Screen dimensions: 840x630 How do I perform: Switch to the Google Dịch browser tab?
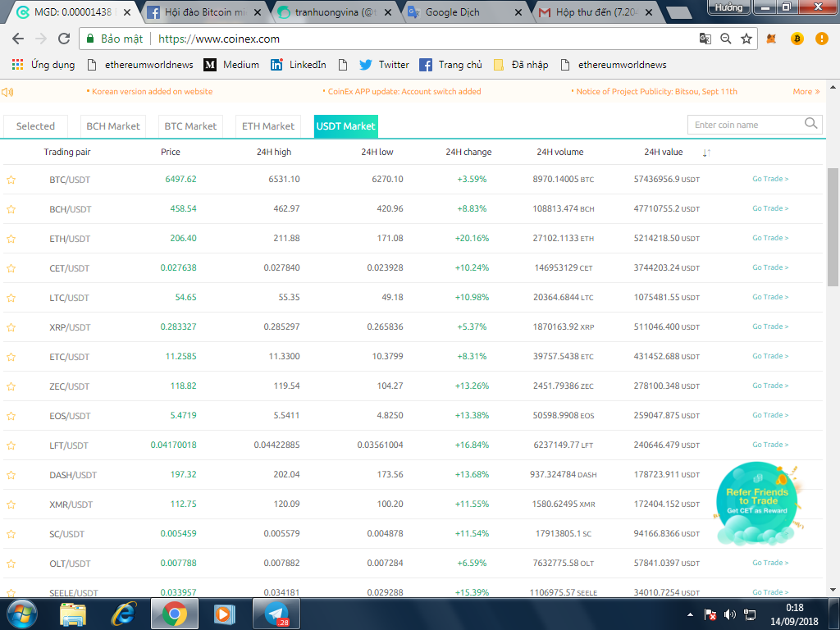466,11
